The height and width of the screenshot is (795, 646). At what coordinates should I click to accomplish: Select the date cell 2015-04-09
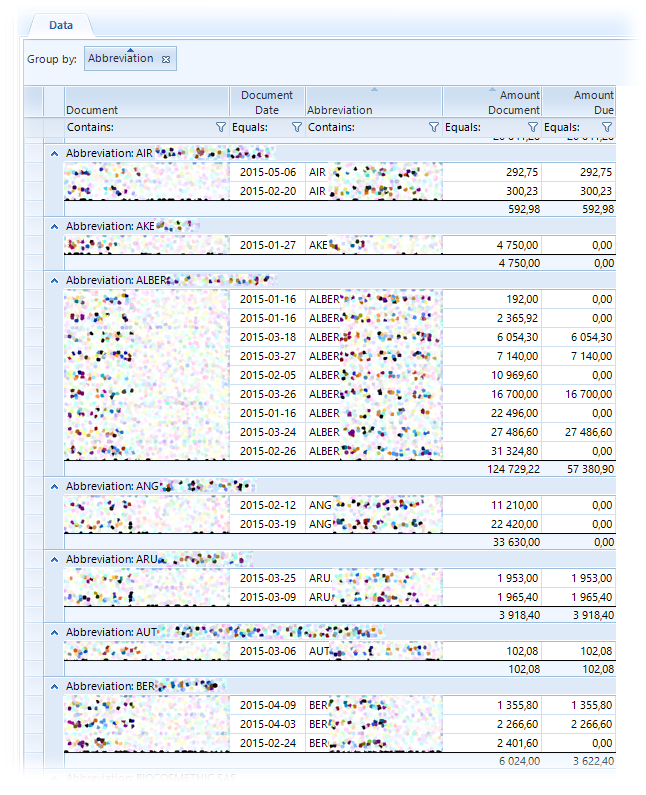coord(268,705)
